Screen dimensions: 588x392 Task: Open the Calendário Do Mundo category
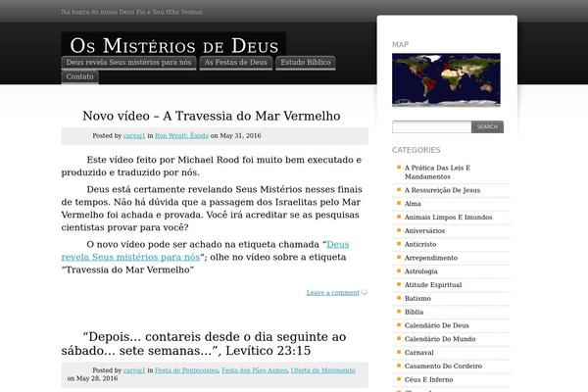click(440, 339)
